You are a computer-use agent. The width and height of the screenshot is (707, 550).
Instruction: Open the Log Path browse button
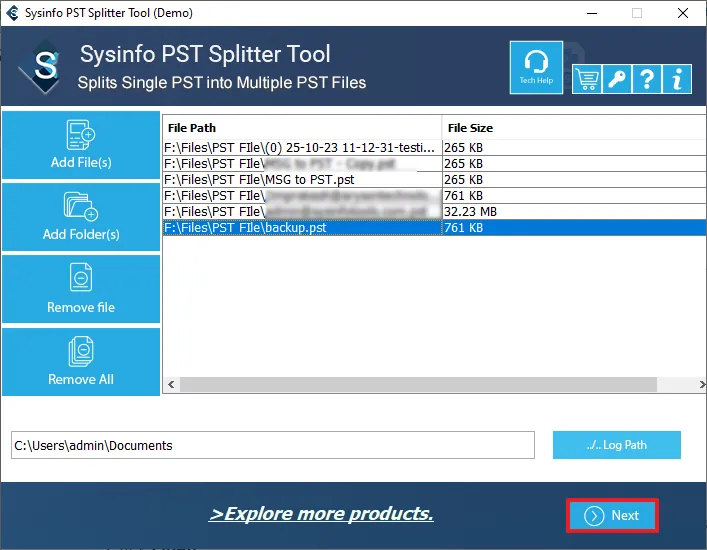617,445
